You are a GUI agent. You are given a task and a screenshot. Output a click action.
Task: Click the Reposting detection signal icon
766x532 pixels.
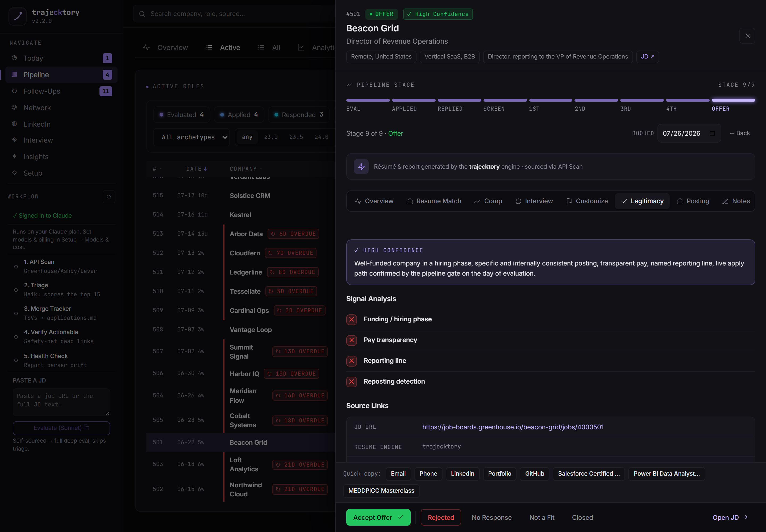(x=352, y=381)
